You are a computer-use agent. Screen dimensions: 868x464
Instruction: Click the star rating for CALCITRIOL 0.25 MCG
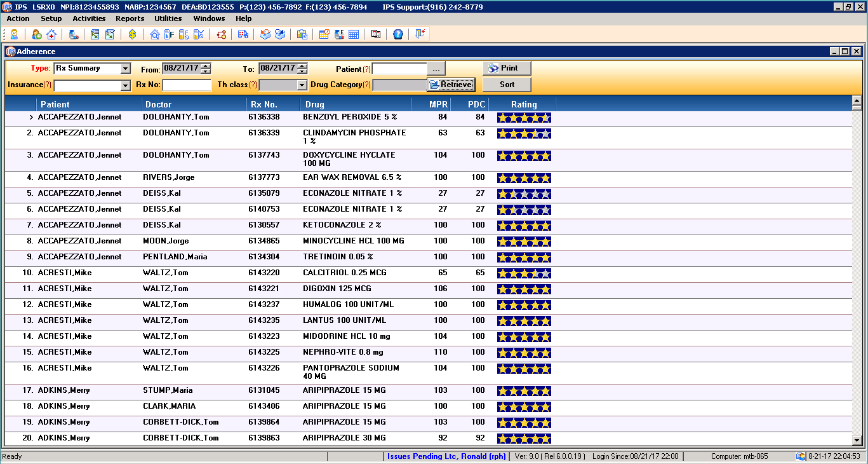(x=524, y=273)
